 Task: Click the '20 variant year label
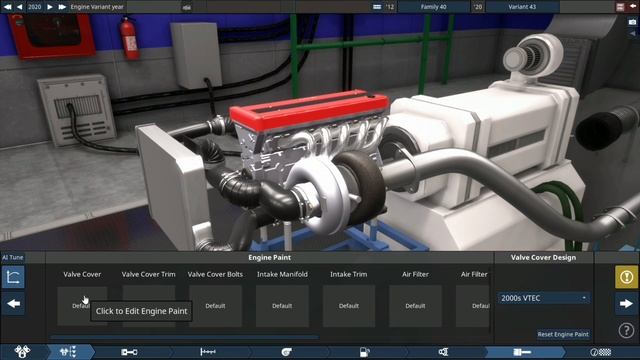(478, 7)
